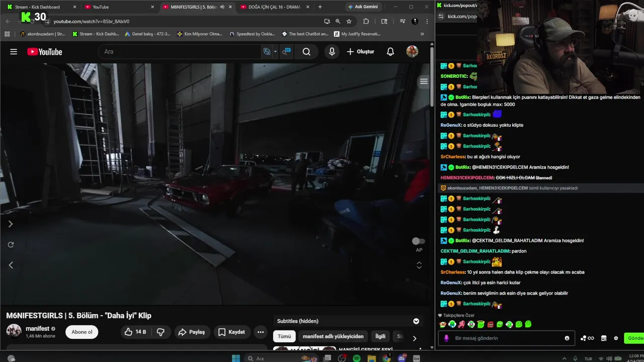Open Kick chat shop icon
Image resolution: width=644 pixels, height=362 pixels.
(x=604, y=338)
